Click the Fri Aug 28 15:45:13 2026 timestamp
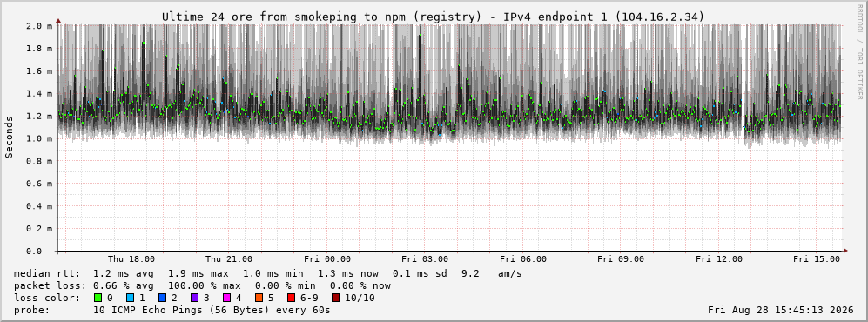 coord(781,310)
